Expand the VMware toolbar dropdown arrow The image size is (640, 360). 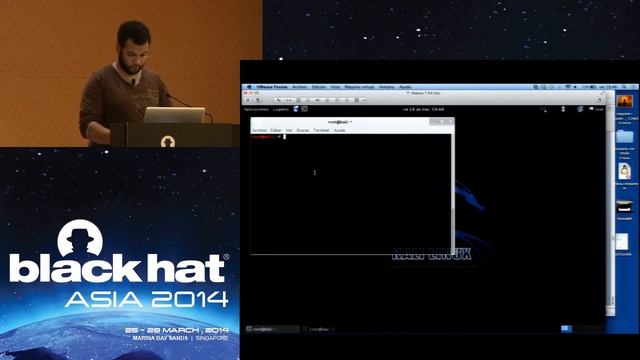(364, 100)
